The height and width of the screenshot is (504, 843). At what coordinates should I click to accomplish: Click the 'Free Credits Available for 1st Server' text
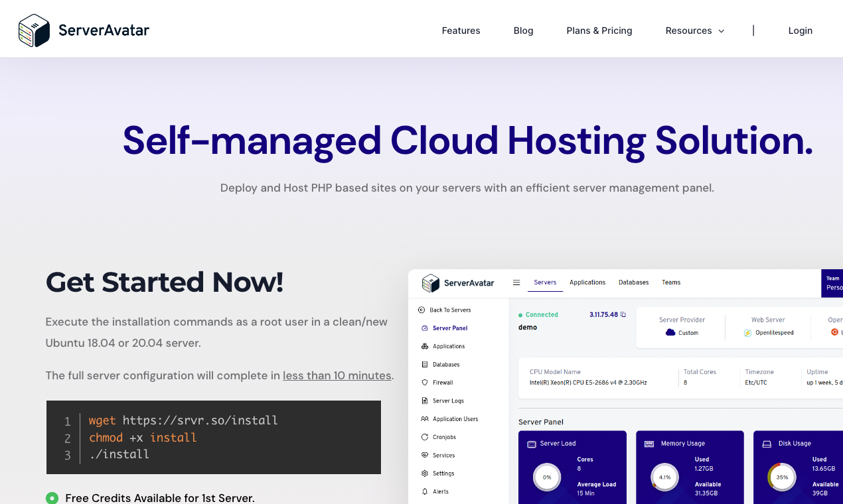(159, 498)
